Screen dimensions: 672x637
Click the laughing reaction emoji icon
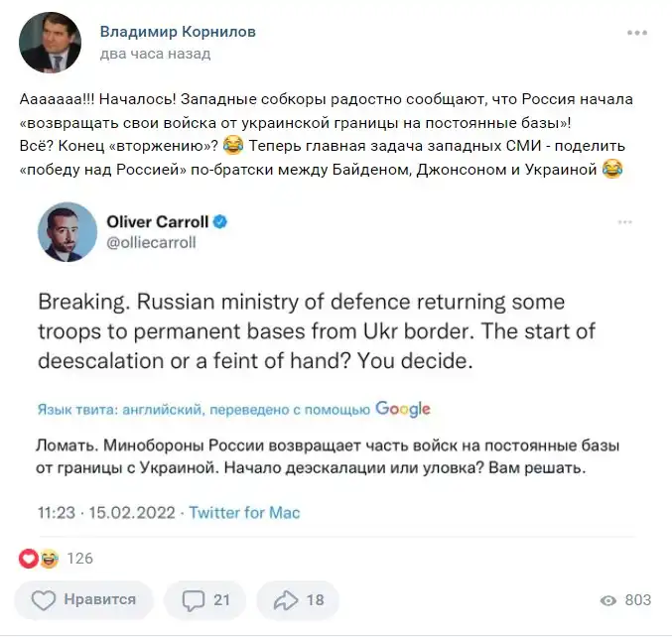pos(46,559)
